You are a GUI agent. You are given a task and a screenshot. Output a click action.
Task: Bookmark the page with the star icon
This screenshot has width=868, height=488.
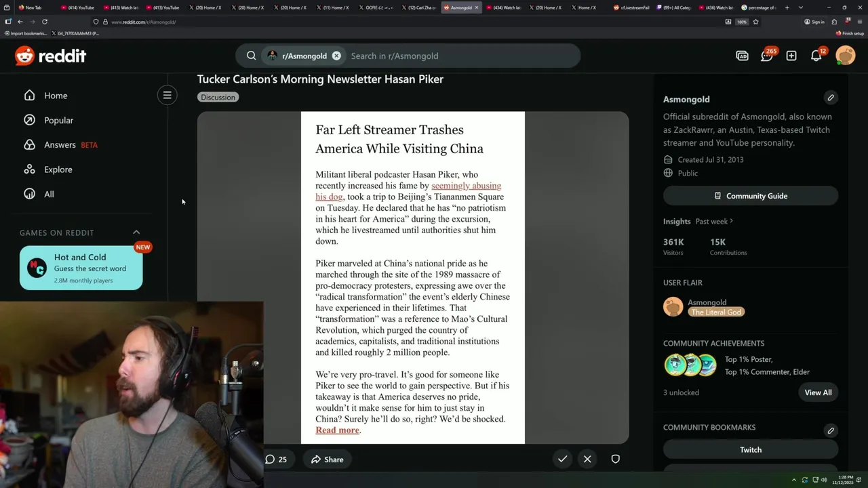click(755, 22)
